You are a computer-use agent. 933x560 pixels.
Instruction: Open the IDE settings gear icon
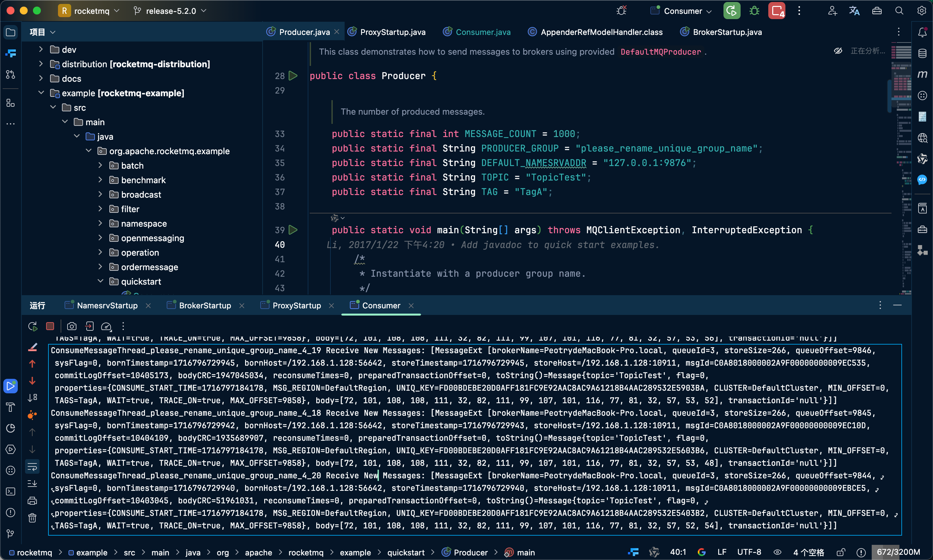pyautogui.click(x=921, y=11)
